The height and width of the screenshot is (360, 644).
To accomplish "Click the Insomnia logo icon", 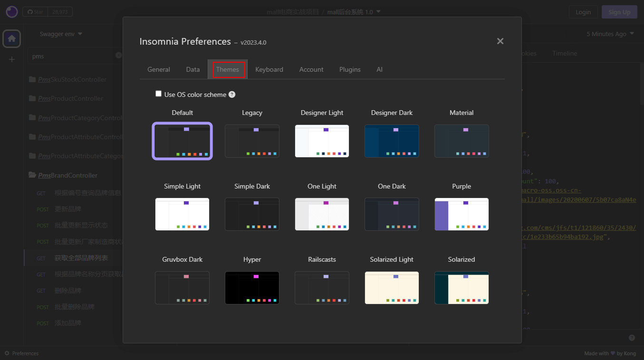I will [11, 12].
